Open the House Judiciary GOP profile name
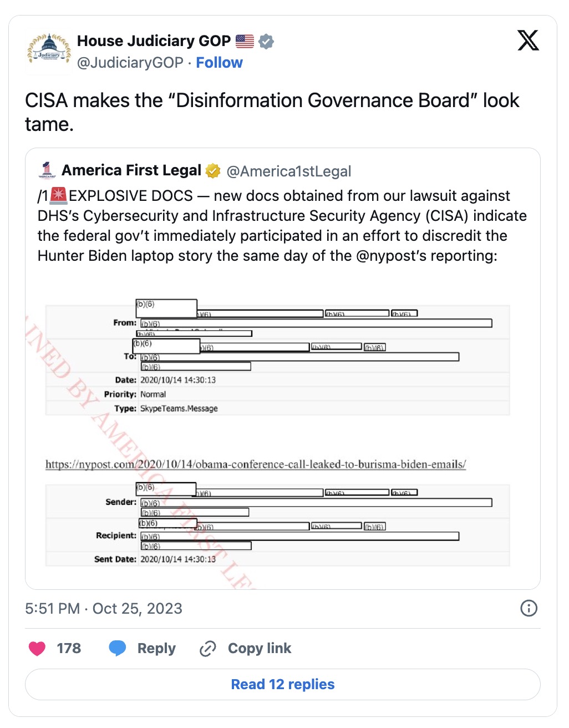Viewport: 569px width, 728px height. coord(154,41)
